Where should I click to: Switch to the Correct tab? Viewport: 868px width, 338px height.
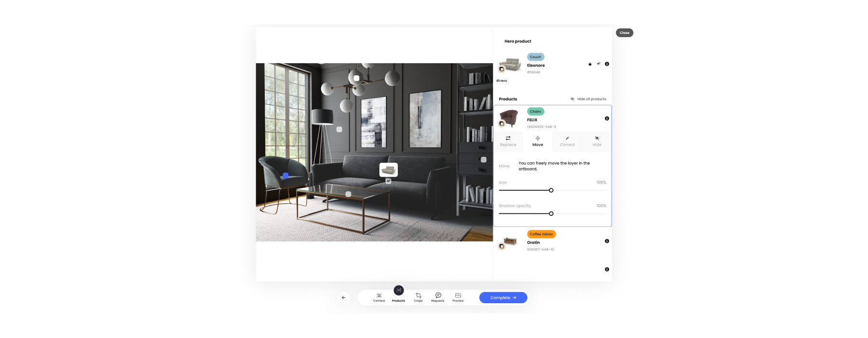click(567, 141)
